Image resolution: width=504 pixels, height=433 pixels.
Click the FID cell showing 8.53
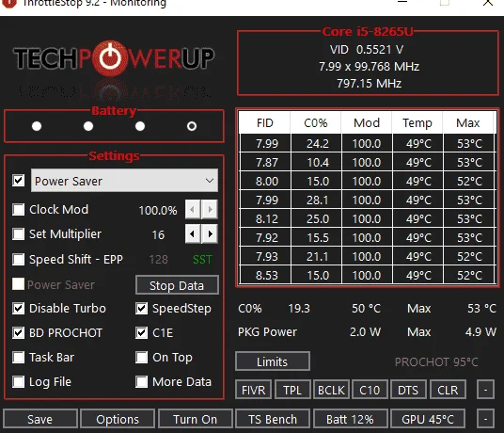point(266,276)
